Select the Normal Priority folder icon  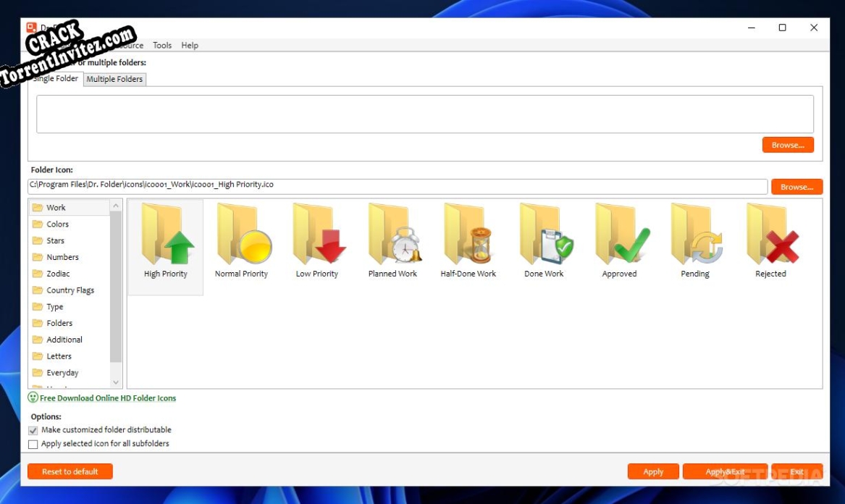click(x=240, y=239)
